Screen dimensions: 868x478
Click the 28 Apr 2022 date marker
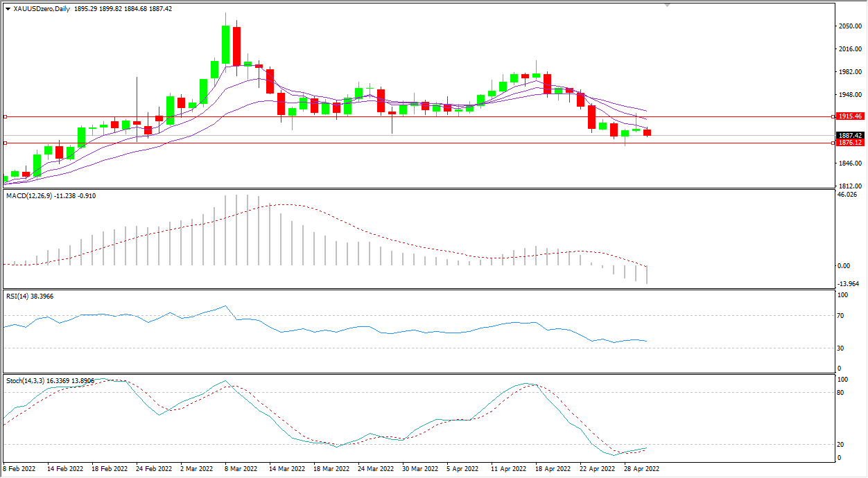pos(641,469)
